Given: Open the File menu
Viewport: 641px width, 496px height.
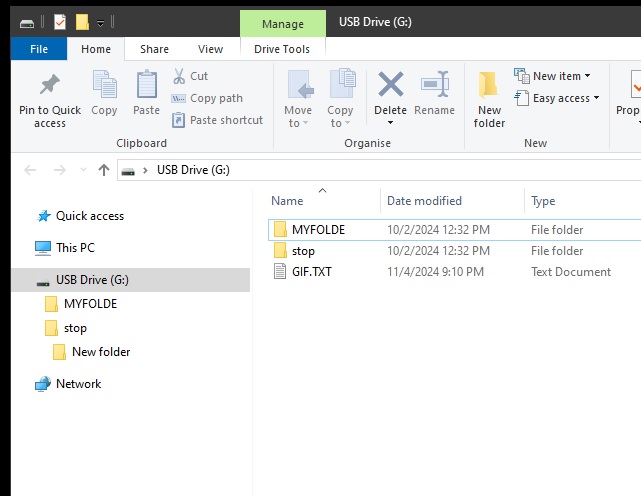Looking at the screenshot, I should (x=39, y=49).
